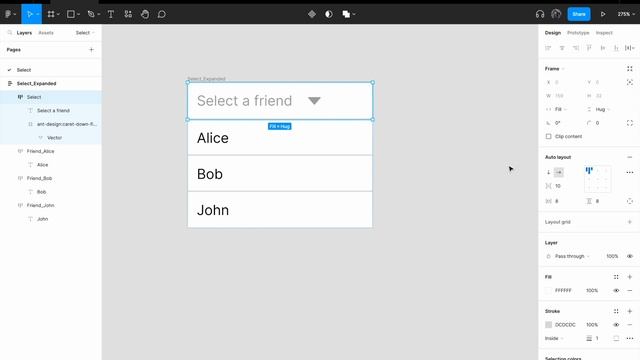Click the layers panel search icon
Image resolution: width=640 pixels, height=360 pixels.
[x=10, y=33]
